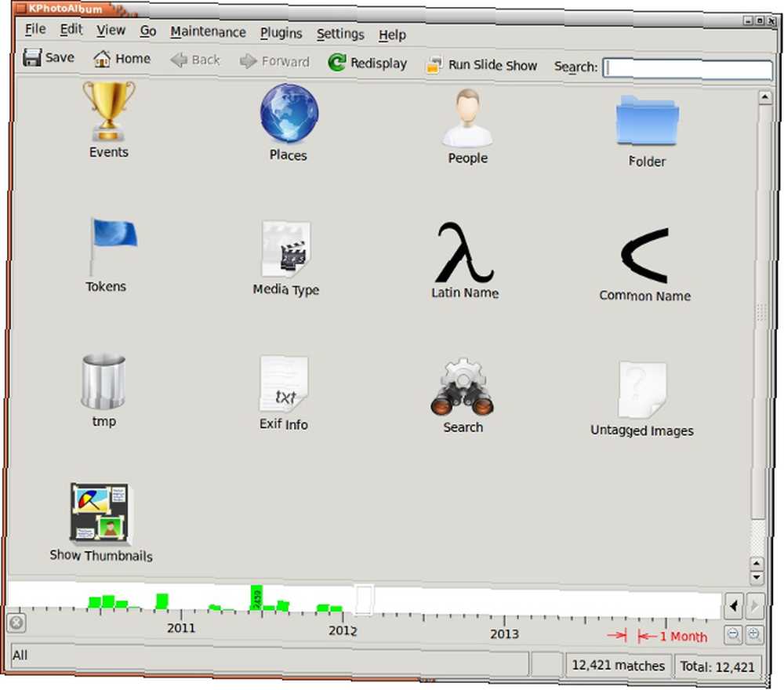Click the green Redisplay button
The height and width of the screenshot is (690, 784).
[367, 63]
